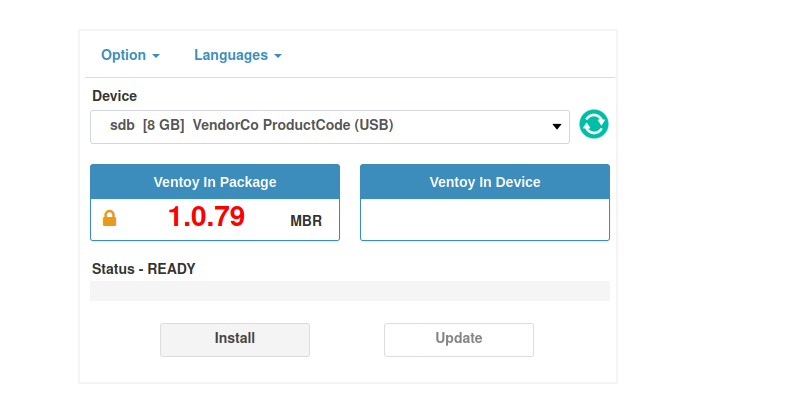Click the orange secure boot lock icon
Image resolution: width=803 pixels, height=400 pixels.
(110, 218)
